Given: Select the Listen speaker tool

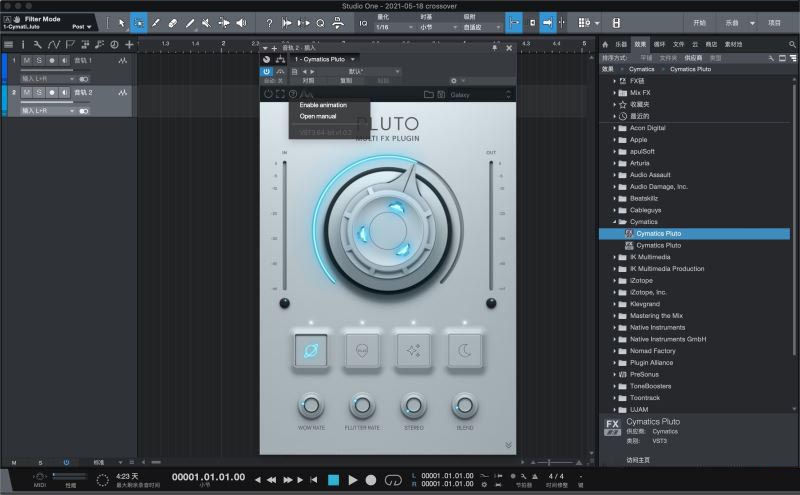Looking at the screenshot, I should coord(241,23).
